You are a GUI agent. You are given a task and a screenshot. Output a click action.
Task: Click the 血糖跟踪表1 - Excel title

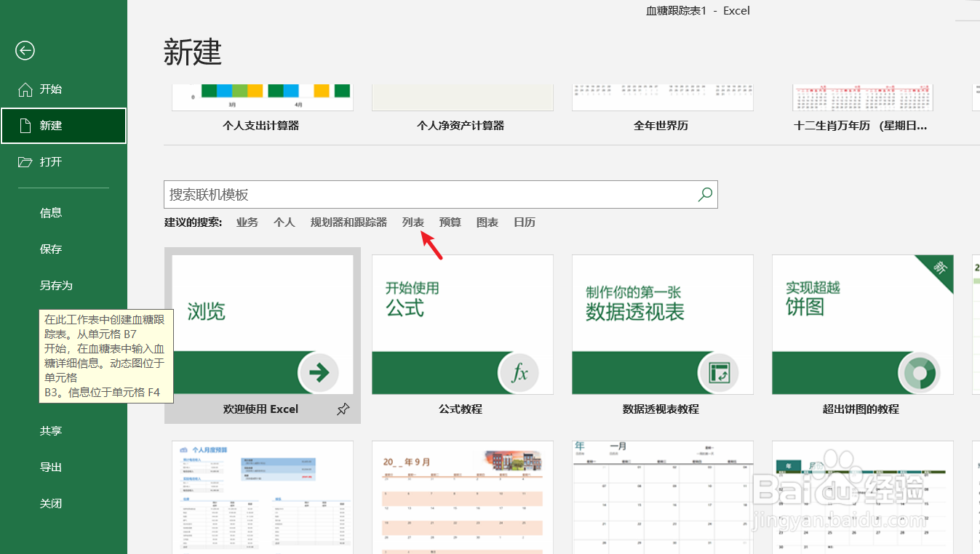click(698, 11)
